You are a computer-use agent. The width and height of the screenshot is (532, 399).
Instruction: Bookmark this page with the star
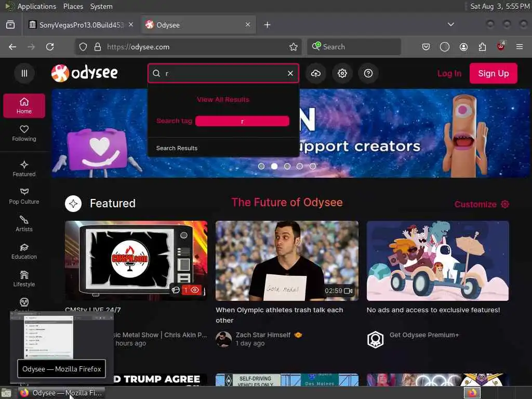[x=294, y=47]
